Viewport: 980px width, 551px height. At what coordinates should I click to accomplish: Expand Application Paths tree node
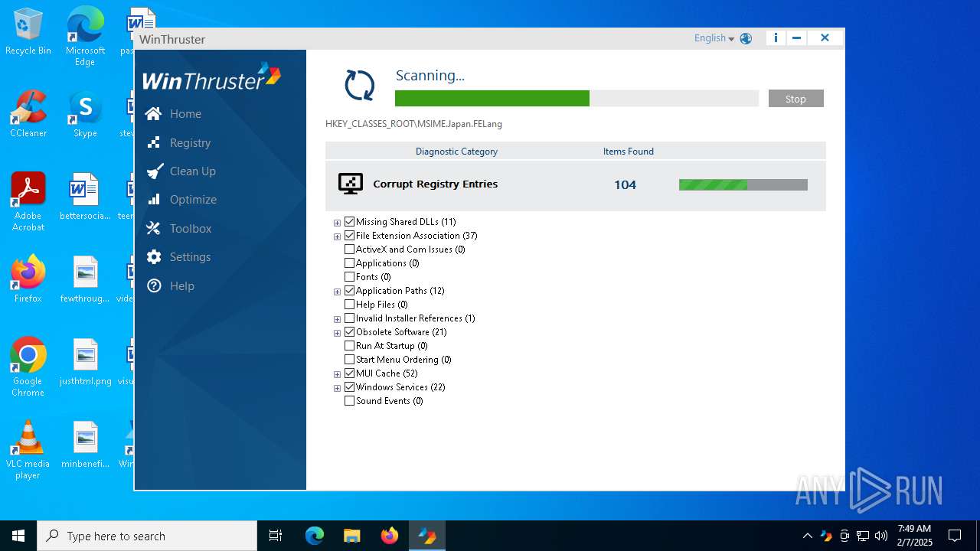click(x=337, y=292)
